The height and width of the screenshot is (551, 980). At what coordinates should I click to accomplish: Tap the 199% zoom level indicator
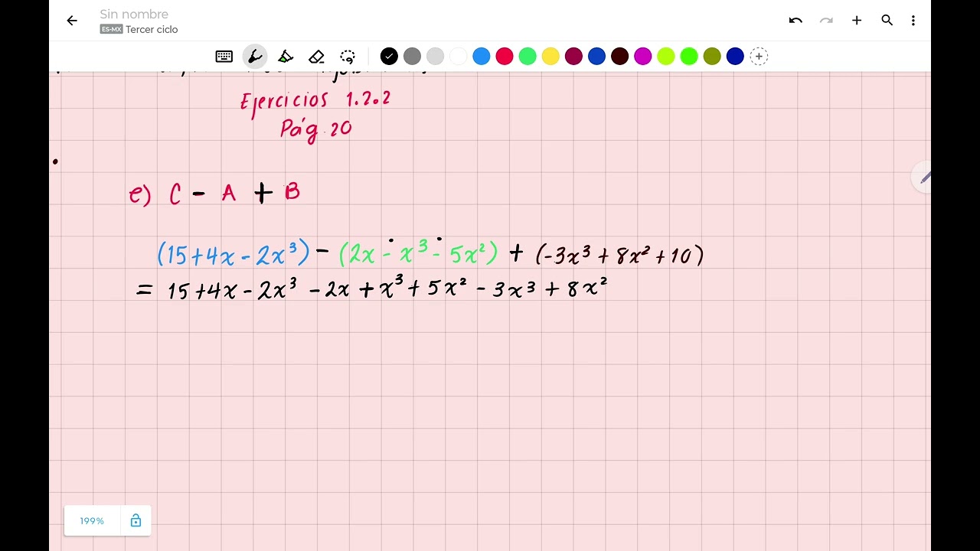pos(92,520)
